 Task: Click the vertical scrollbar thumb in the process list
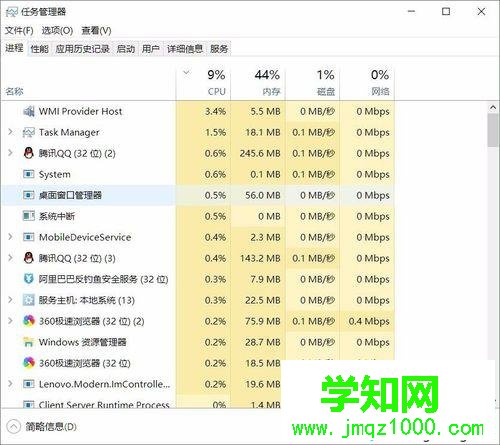[493, 130]
